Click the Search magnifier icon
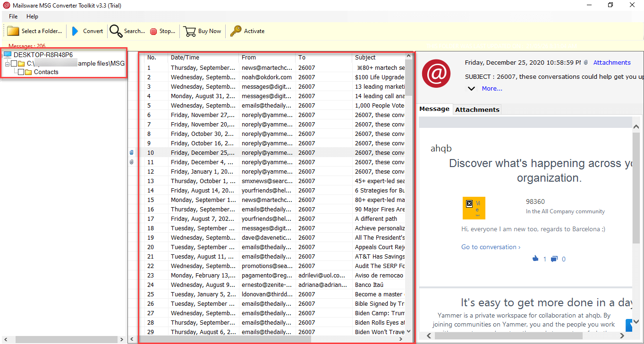 tap(116, 31)
